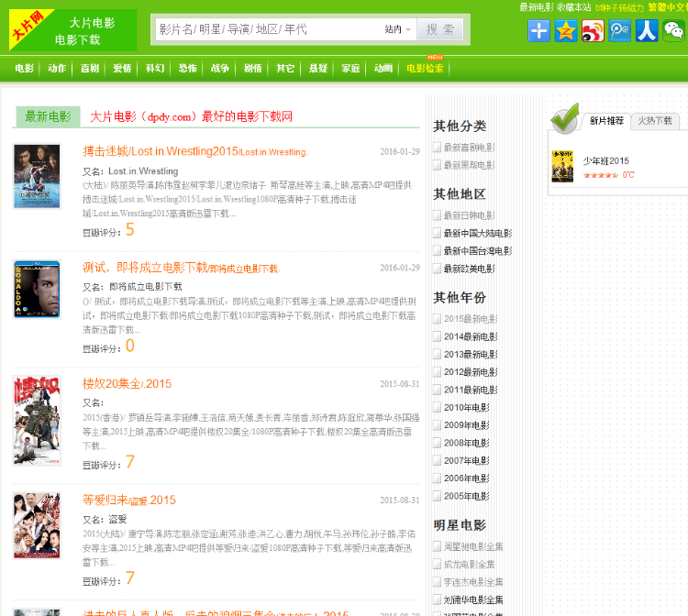Share to Renren icon
Image resolution: width=688 pixels, height=616 pixels.
coord(647,31)
